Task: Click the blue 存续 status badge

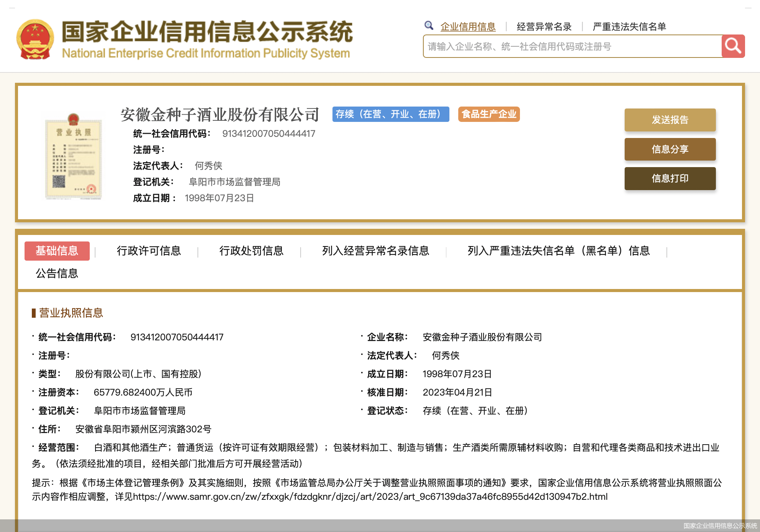Action: tap(390, 114)
